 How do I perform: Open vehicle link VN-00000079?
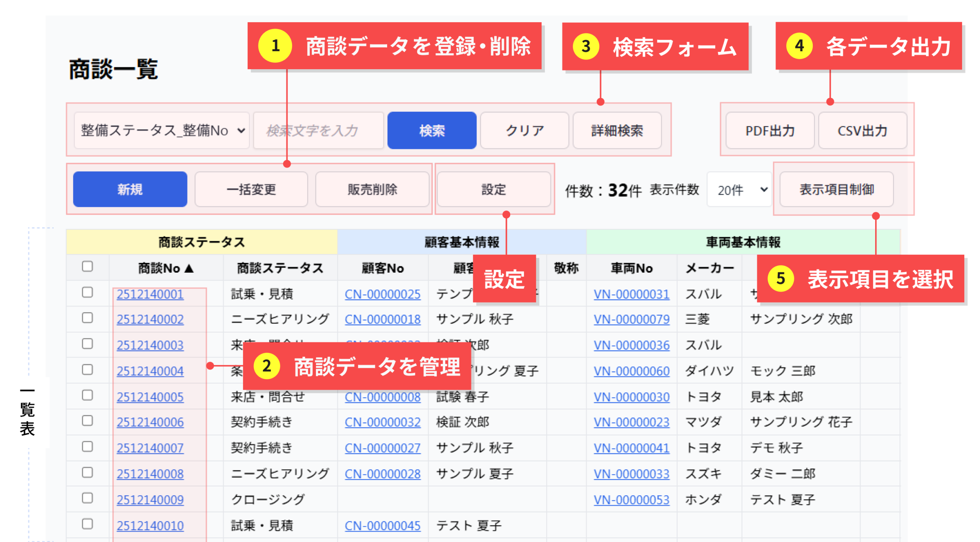click(631, 319)
